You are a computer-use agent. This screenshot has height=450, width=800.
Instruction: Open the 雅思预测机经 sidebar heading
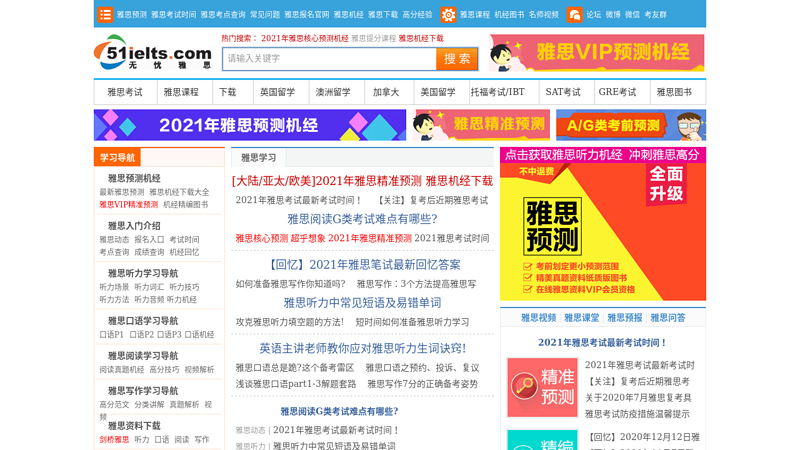(134, 178)
